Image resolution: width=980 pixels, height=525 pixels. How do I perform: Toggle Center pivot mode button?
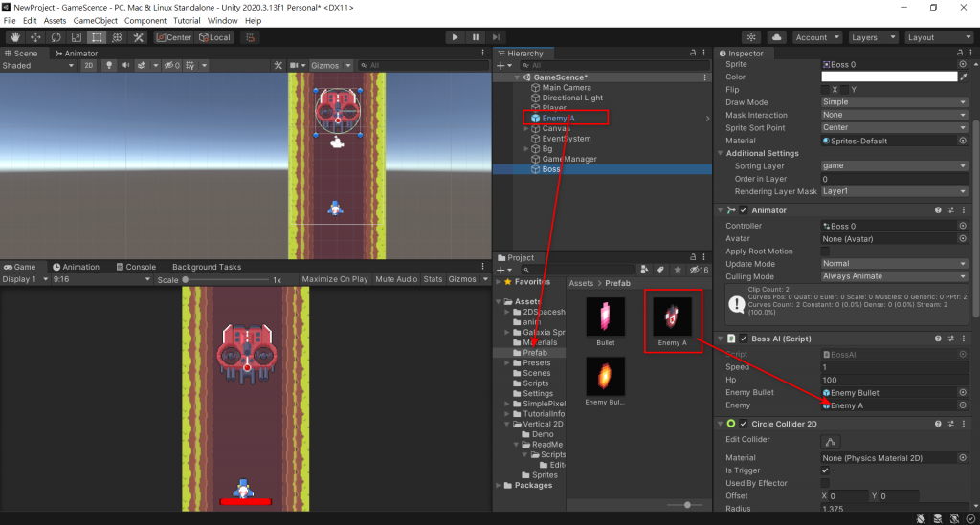(x=174, y=37)
